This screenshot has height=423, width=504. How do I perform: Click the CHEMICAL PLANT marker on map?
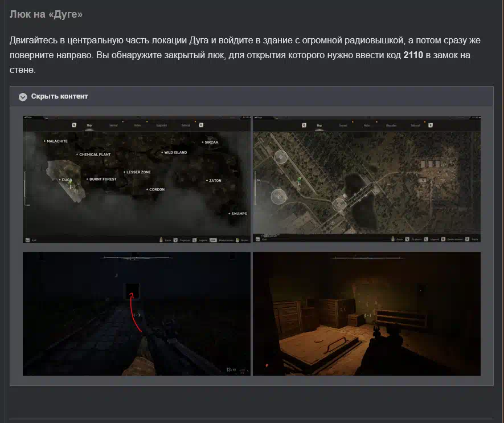tap(95, 154)
